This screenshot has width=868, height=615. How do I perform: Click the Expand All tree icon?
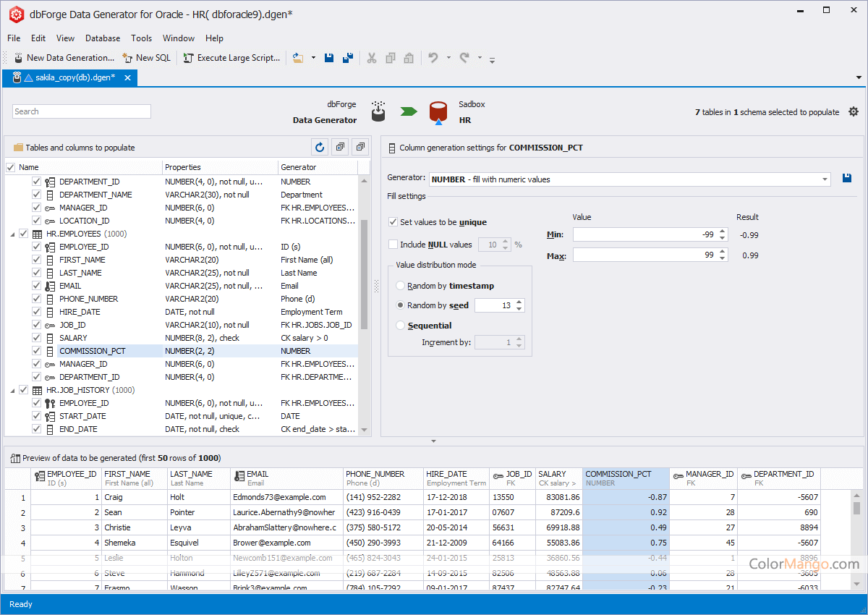click(x=340, y=148)
